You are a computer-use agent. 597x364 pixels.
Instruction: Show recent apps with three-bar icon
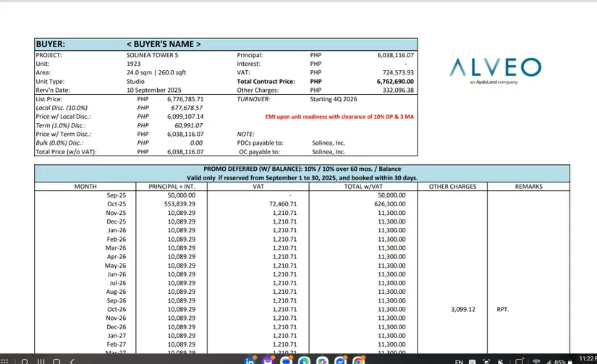[40, 361]
